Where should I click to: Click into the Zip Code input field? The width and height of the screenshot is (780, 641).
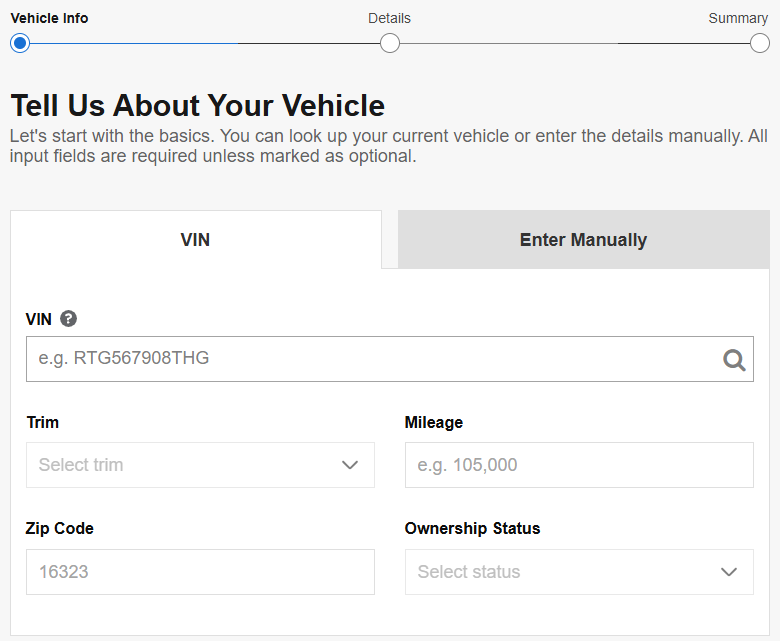pyautogui.click(x=200, y=572)
